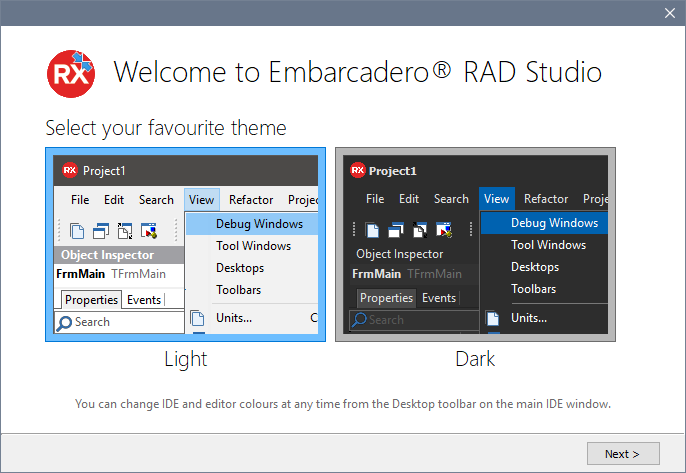Click the RAD Studio RX logo

coord(71,74)
